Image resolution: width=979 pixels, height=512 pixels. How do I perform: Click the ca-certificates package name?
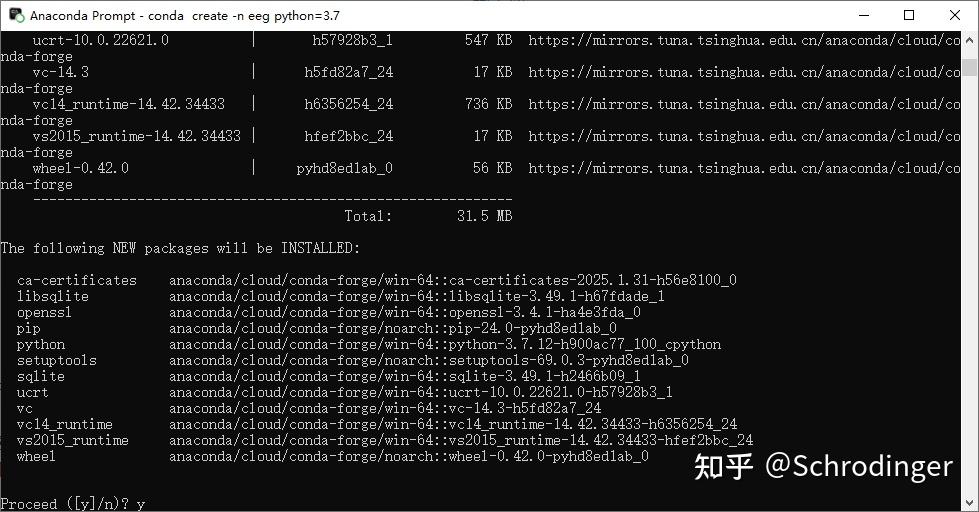pyautogui.click(x=76, y=281)
